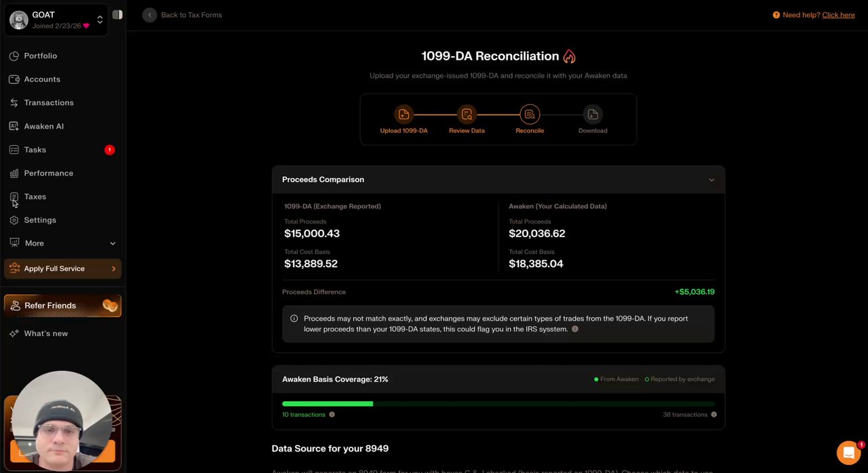Click the info icon beside 10 transactions
868x473 pixels.
coord(332,414)
